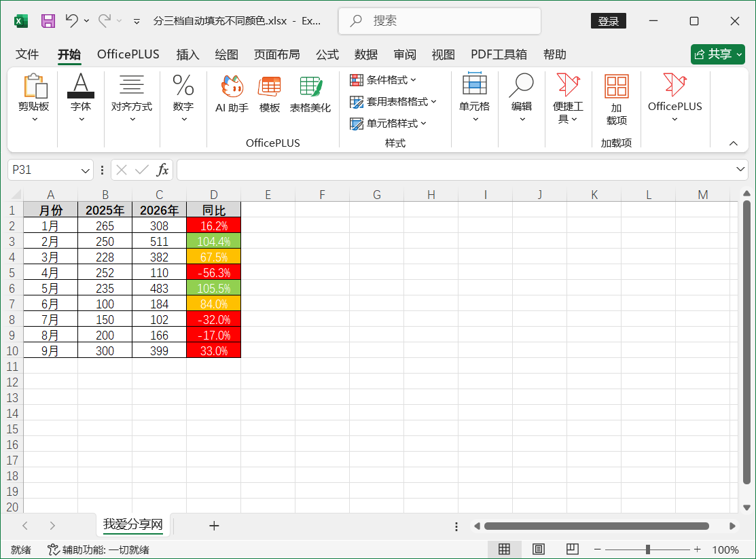Open the Undo history dropdown arrow
756x559 pixels.
tap(86, 21)
